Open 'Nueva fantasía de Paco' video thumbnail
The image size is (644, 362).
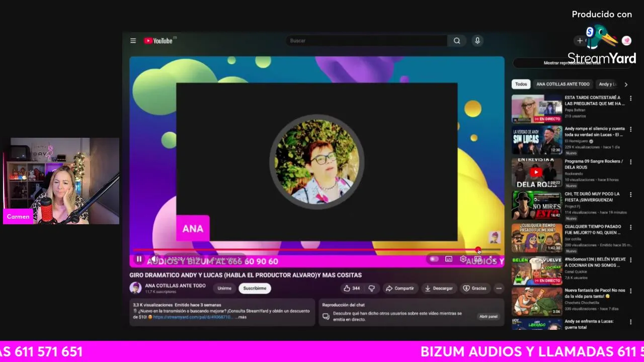(x=537, y=302)
